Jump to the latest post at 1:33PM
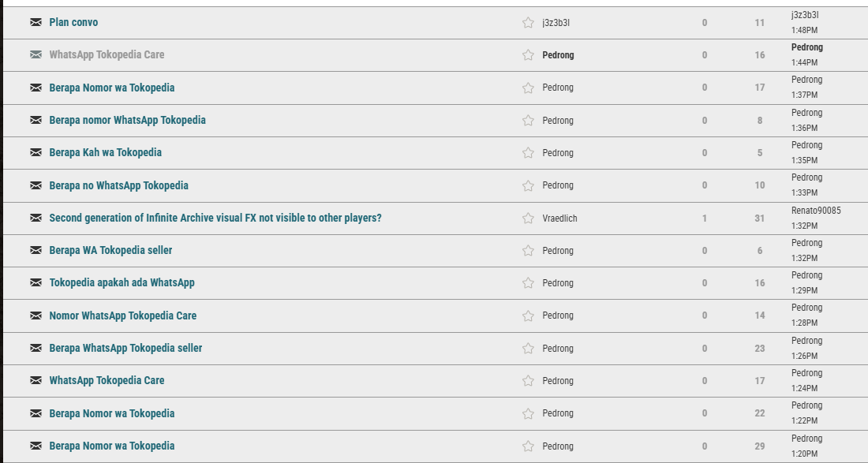 click(x=803, y=192)
